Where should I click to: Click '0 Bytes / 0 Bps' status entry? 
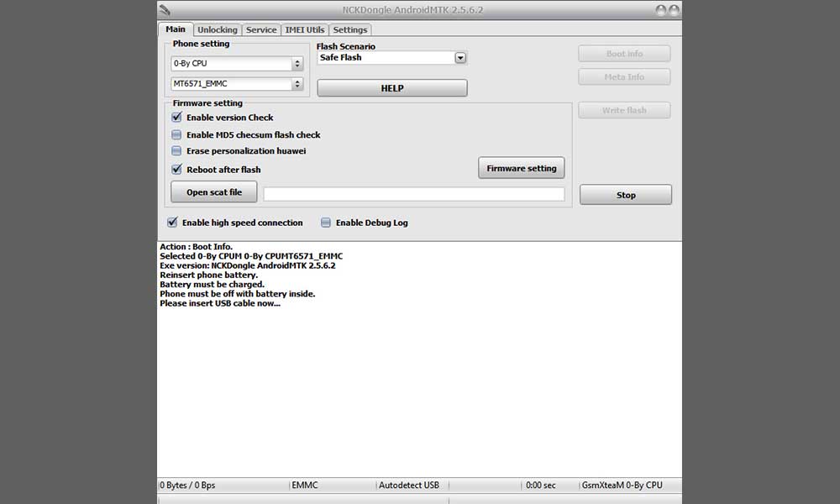click(187, 486)
